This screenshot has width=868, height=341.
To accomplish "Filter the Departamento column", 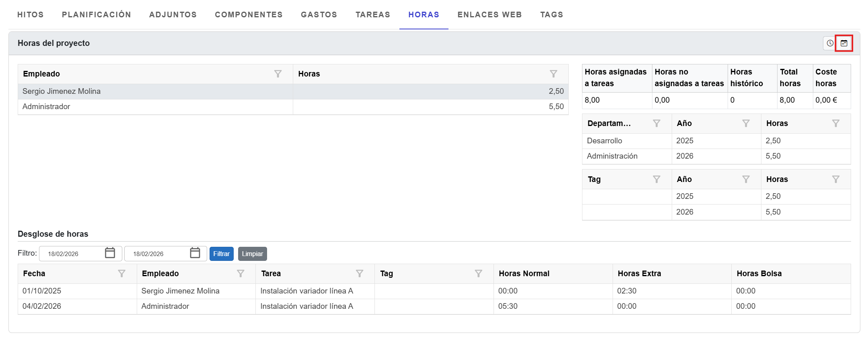I will tap(656, 123).
